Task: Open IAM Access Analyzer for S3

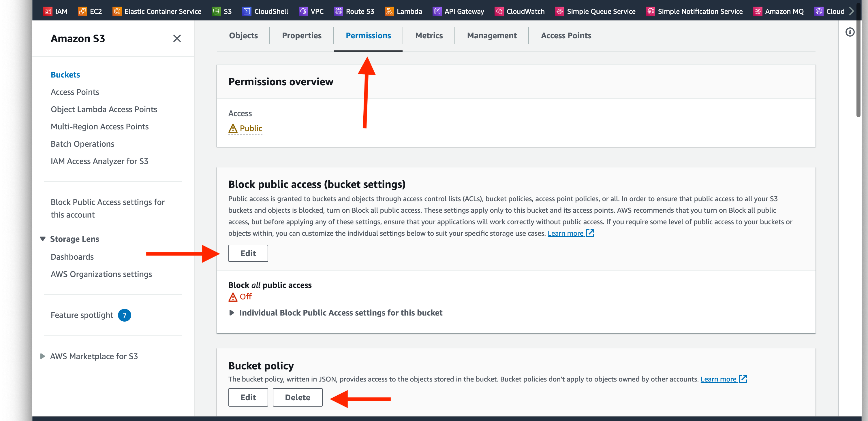Action: point(99,161)
